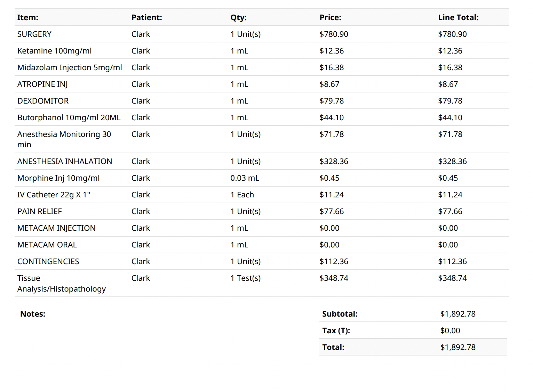Click the CONTINGENCIES line total $112.36
Viewport: 533px width, 392px height.
click(452, 261)
